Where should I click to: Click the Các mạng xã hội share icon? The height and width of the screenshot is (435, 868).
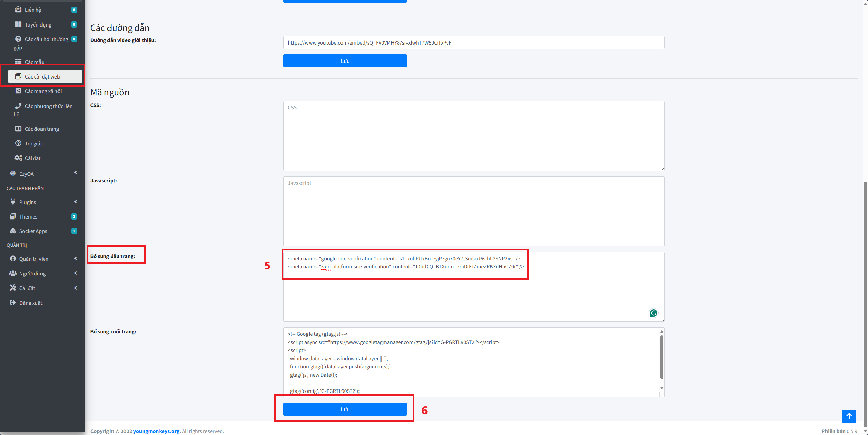pos(18,91)
